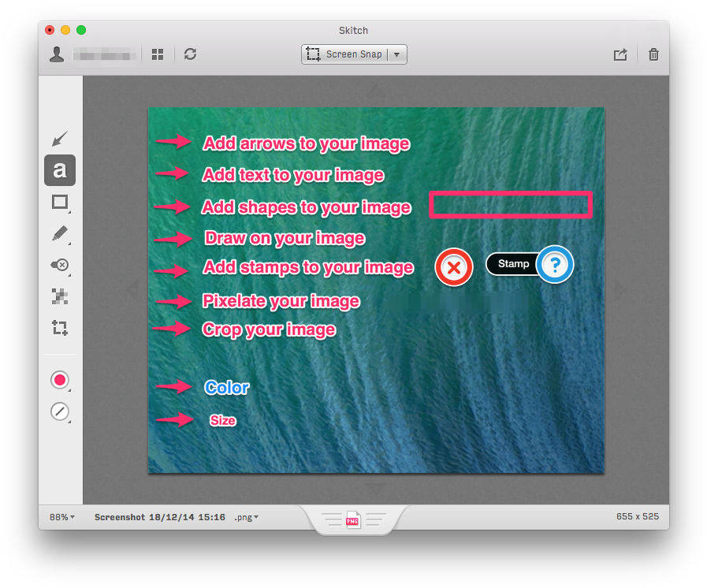
Task: Open the 88% zoom dropdown
Action: point(62,517)
